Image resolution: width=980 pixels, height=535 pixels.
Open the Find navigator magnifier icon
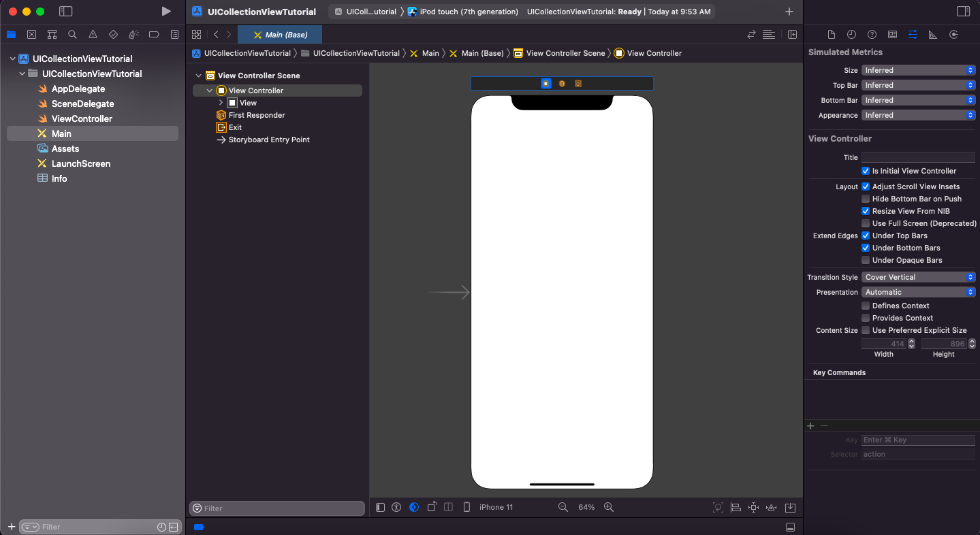click(x=72, y=35)
